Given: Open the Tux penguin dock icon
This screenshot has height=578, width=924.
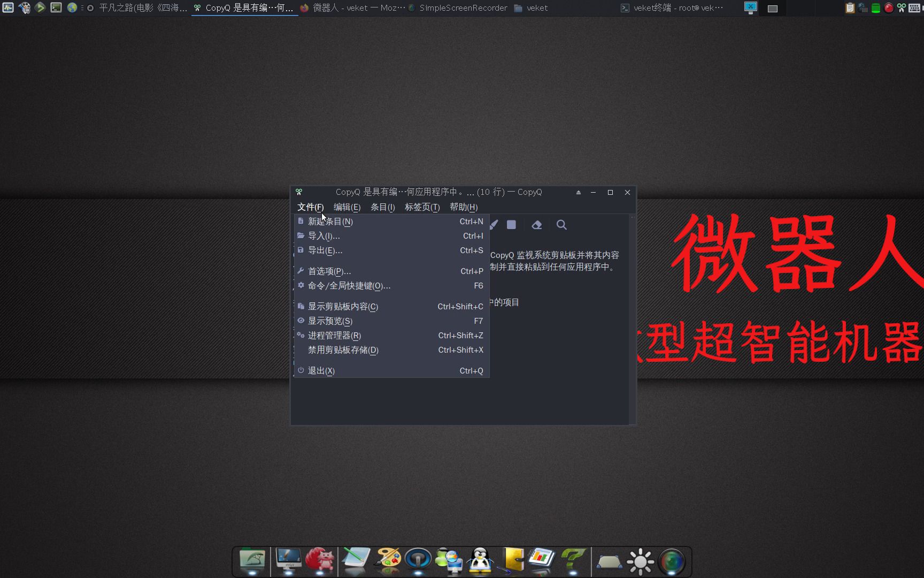Looking at the screenshot, I should pyautogui.click(x=480, y=560).
